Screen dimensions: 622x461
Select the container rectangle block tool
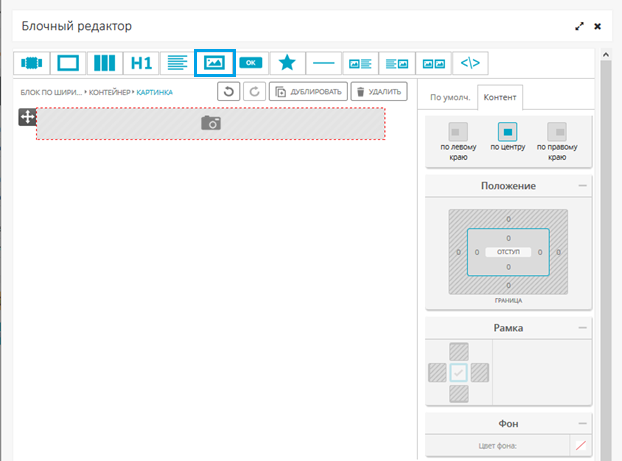pyautogui.click(x=68, y=63)
